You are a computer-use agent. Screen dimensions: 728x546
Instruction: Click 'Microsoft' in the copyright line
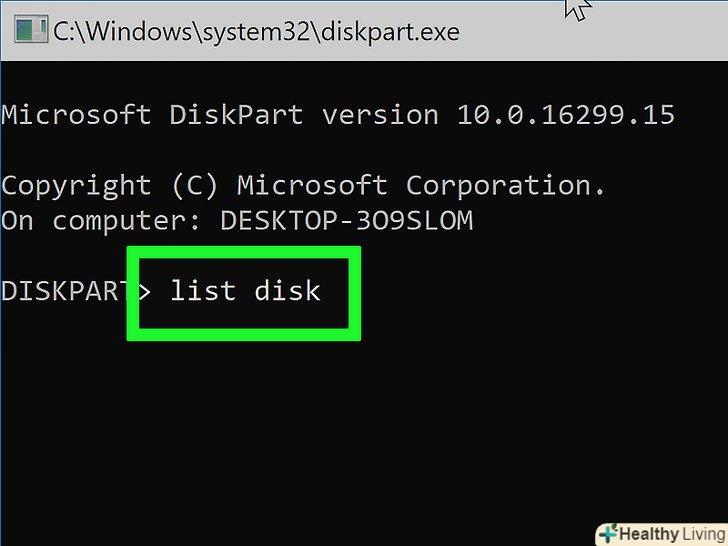312,186
